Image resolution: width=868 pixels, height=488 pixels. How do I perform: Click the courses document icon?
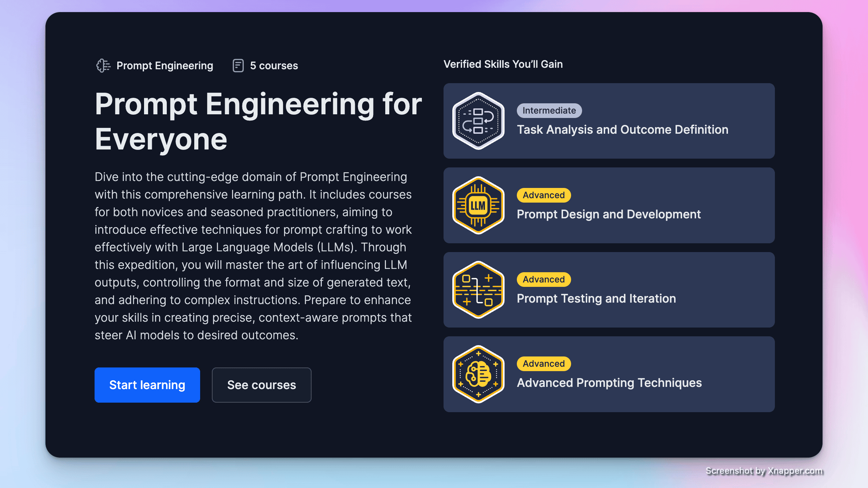point(238,66)
